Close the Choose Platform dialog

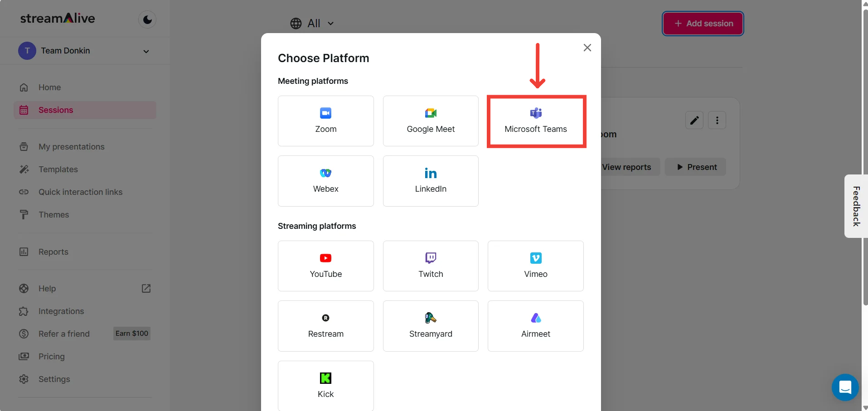(x=587, y=48)
